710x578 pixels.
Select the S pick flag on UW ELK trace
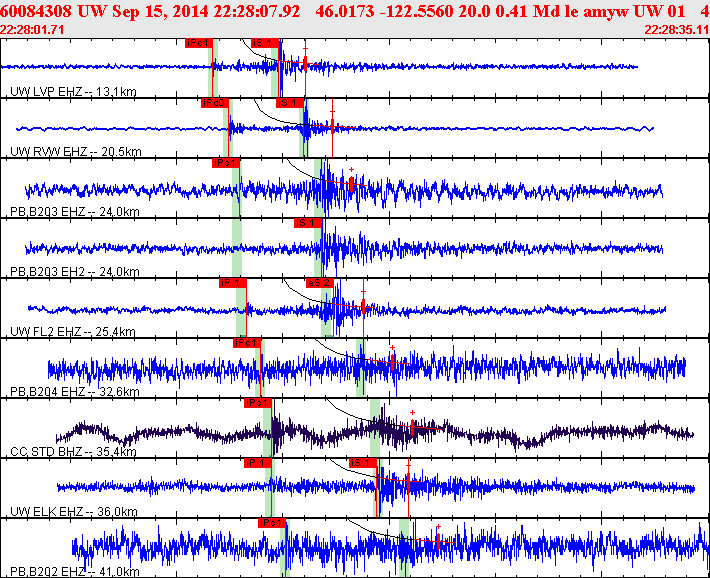pos(362,463)
